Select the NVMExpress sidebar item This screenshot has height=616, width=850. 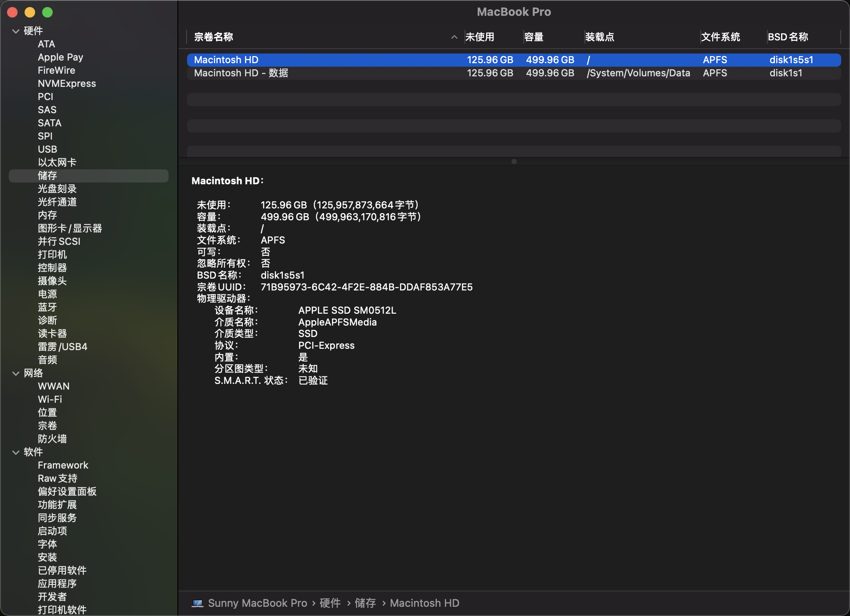(67, 83)
